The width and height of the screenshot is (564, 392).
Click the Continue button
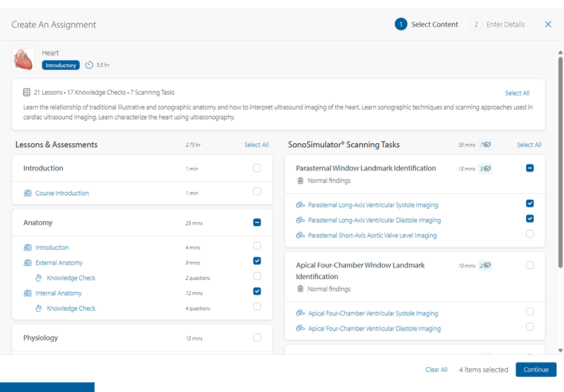[536, 369]
